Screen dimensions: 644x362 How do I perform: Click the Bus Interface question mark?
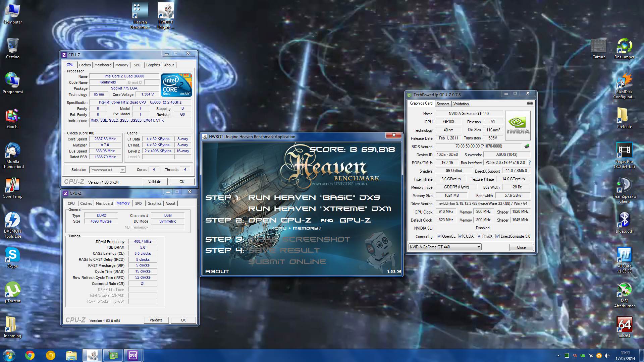point(530,163)
